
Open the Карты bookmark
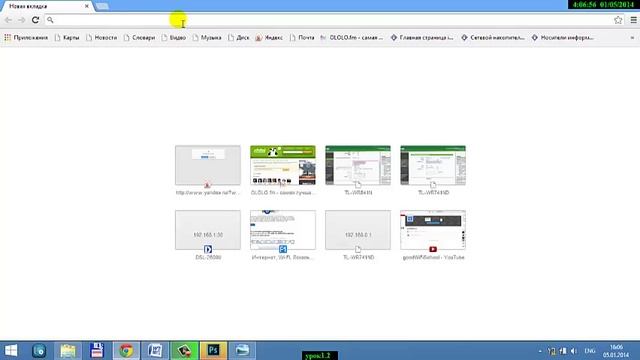coord(67,38)
